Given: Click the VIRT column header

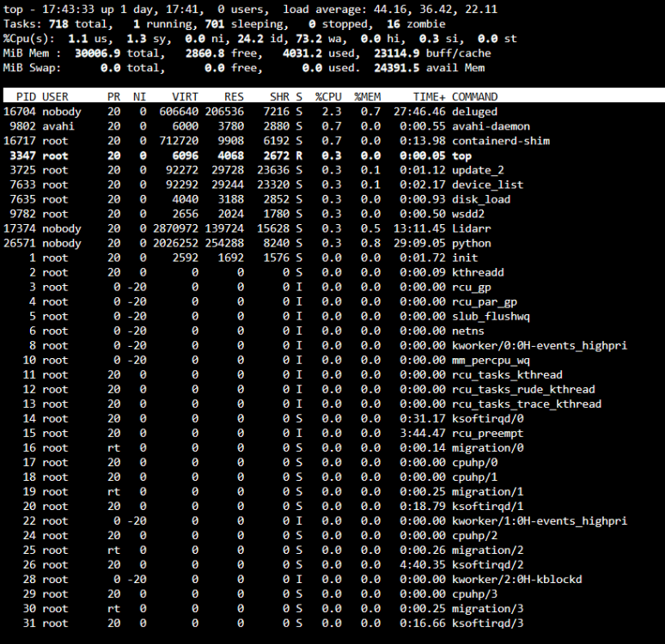Looking at the screenshot, I should click(x=185, y=97).
